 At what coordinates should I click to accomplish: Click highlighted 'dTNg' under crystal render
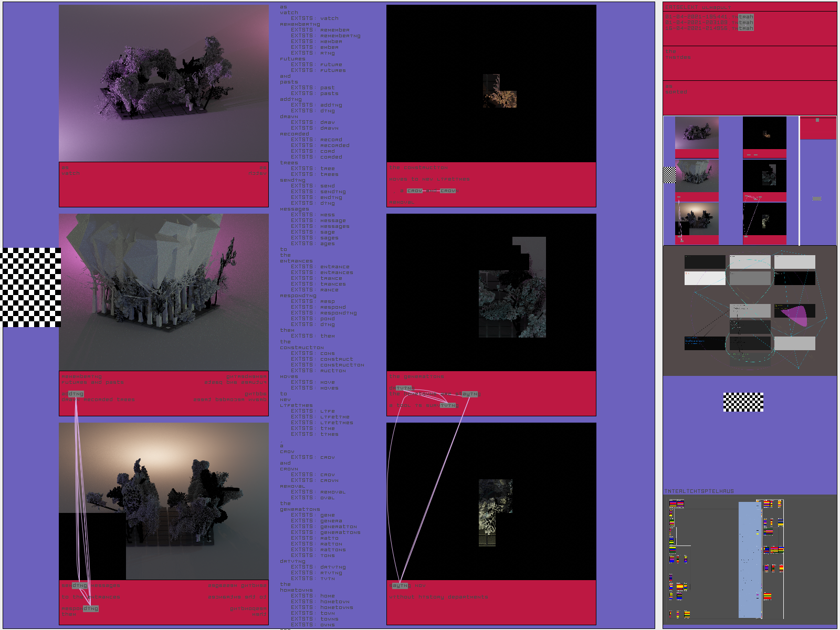[76, 394]
